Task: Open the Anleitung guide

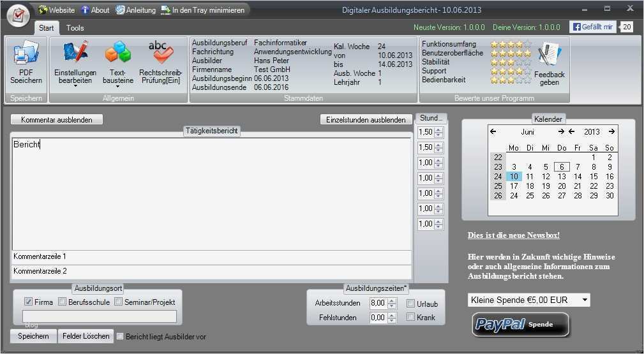Action: coord(136,10)
